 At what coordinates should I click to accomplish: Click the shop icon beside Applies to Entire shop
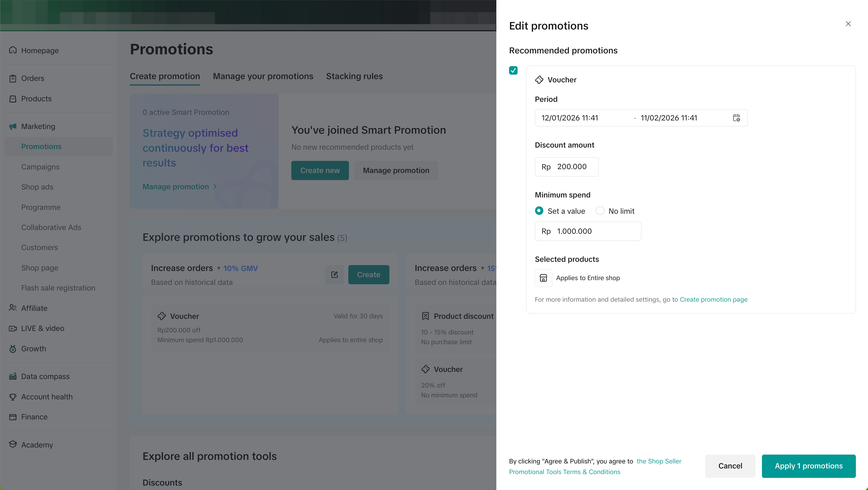pos(543,278)
